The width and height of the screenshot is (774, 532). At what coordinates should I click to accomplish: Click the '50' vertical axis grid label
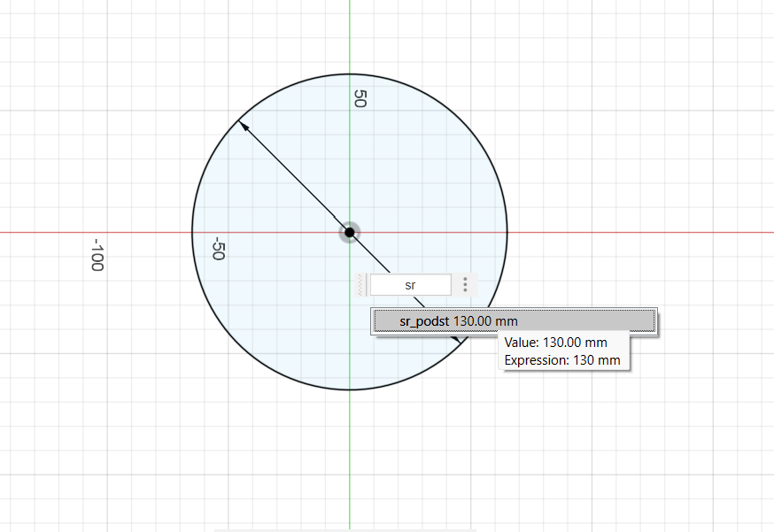(x=360, y=98)
